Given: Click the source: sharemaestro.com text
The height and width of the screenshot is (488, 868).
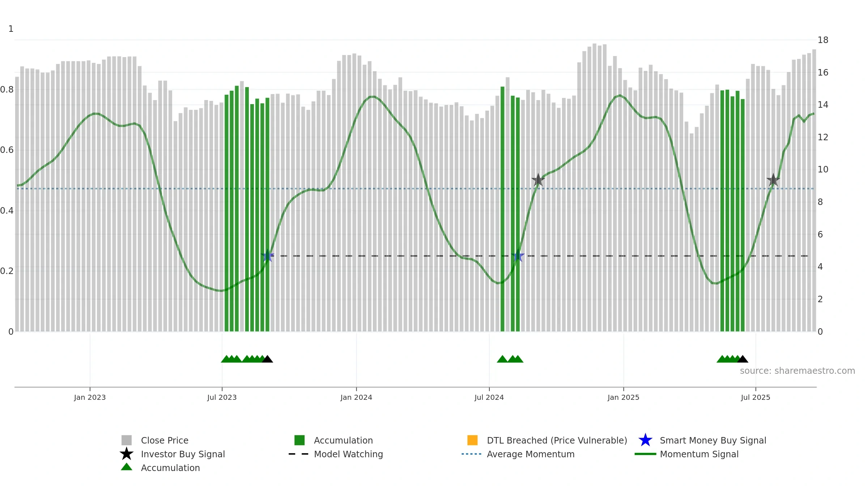Looking at the screenshot, I should click(x=797, y=371).
